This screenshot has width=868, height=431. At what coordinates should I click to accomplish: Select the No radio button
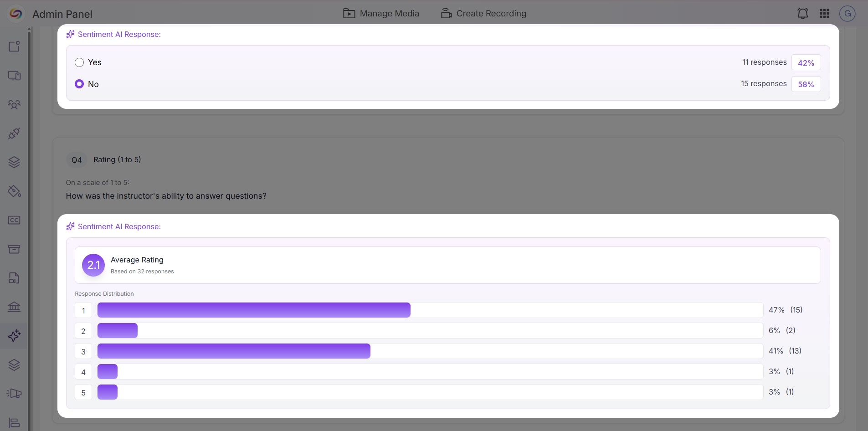pyautogui.click(x=79, y=84)
